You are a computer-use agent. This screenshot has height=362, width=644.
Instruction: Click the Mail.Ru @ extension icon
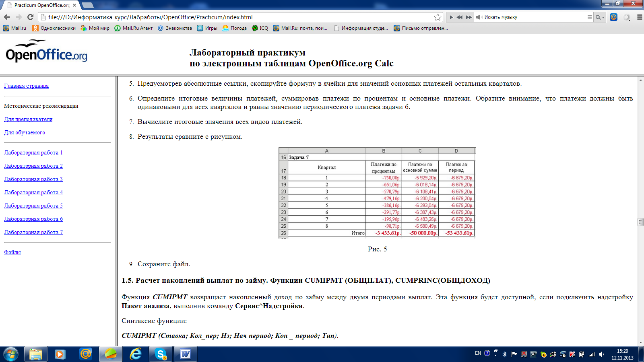(x=613, y=17)
